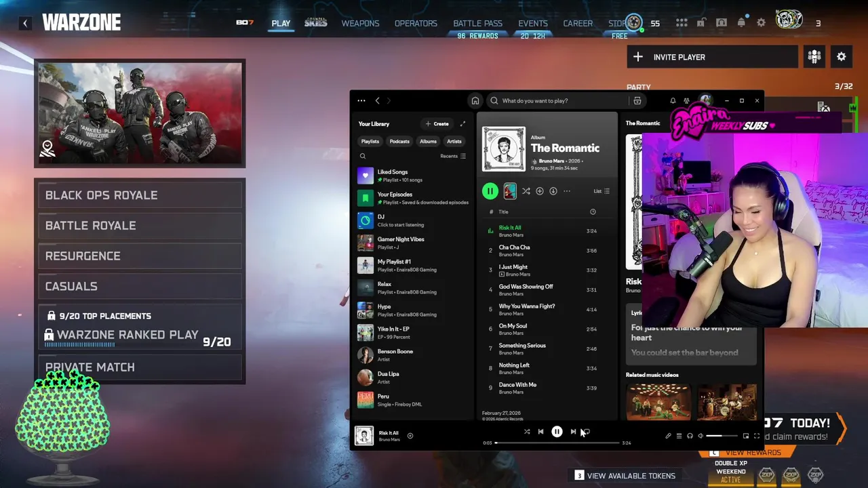Screen dimensions: 868x488
Task: Open the Create dropdown in Your Library
Action: click(x=437, y=124)
